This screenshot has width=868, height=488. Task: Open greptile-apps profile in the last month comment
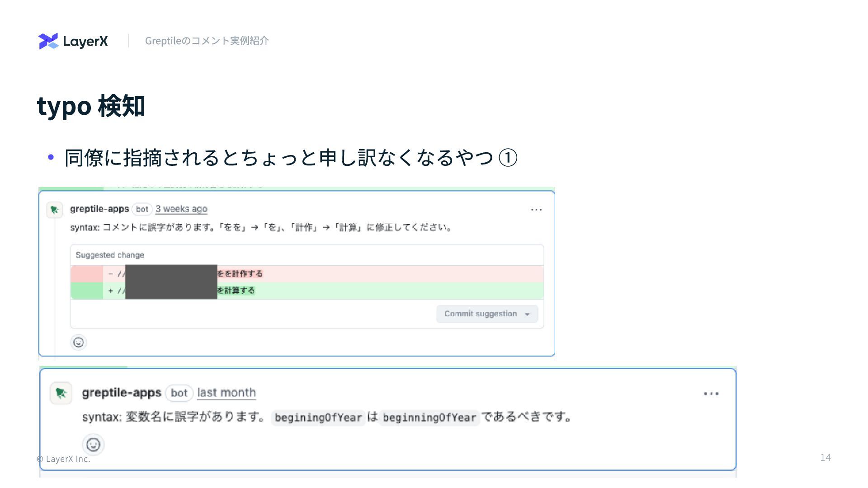click(x=122, y=393)
